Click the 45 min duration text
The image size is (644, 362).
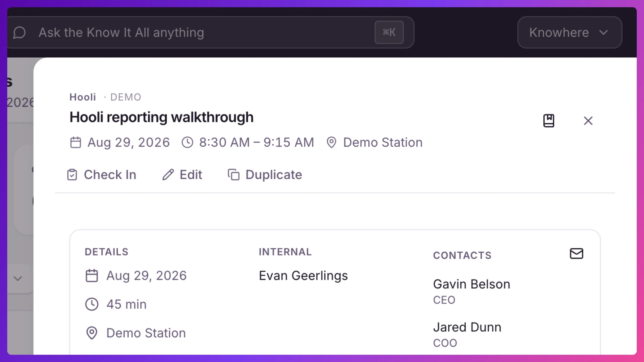127,304
